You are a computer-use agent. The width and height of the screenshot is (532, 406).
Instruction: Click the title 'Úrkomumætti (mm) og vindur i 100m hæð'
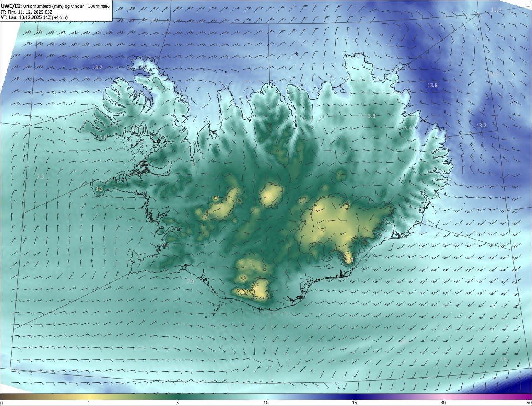pos(66,6)
